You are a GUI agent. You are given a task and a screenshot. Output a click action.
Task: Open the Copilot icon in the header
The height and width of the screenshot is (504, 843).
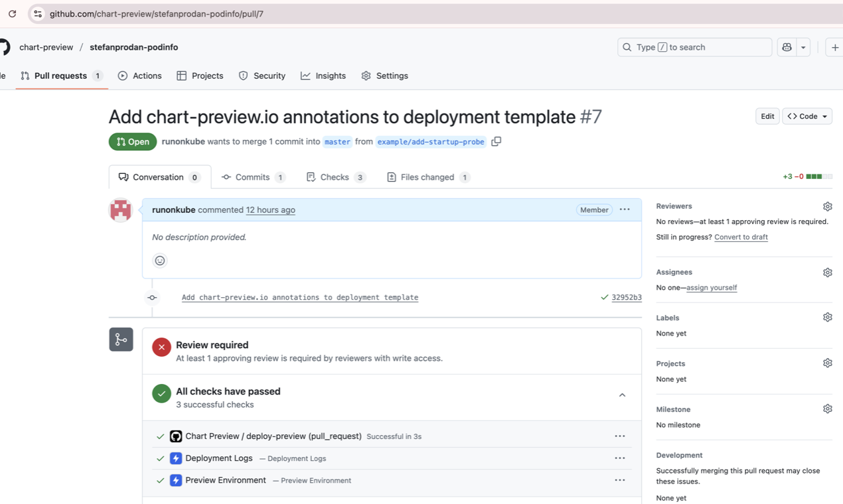786,47
